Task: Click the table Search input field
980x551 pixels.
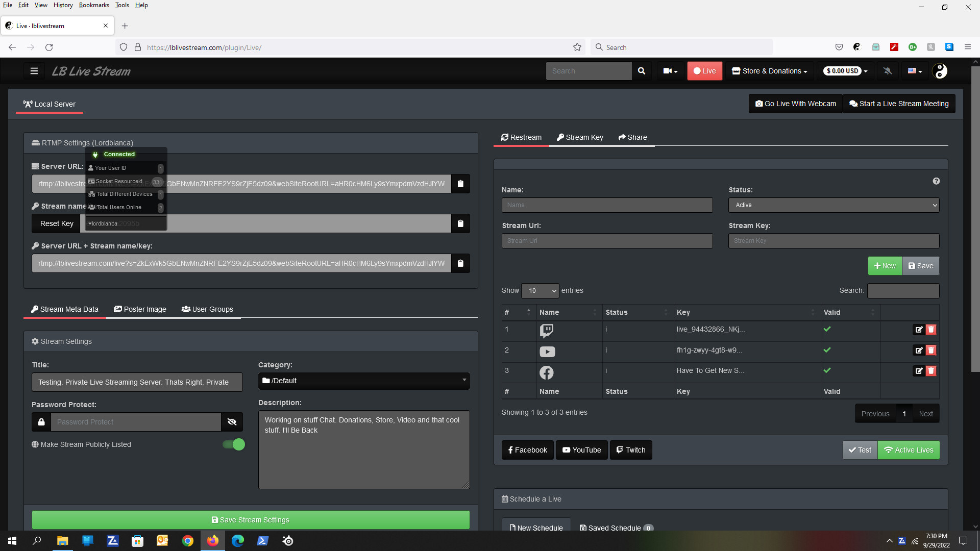Action: point(903,290)
